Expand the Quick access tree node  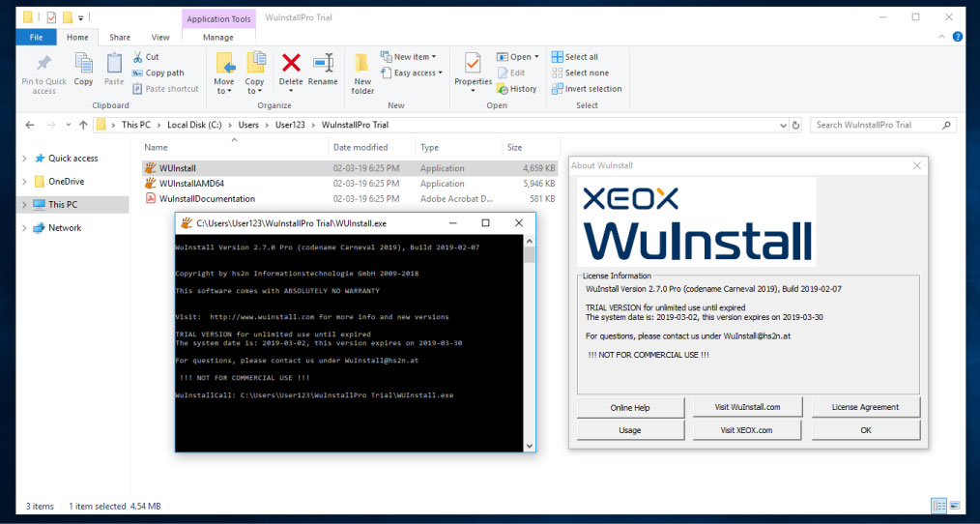[x=24, y=159]
